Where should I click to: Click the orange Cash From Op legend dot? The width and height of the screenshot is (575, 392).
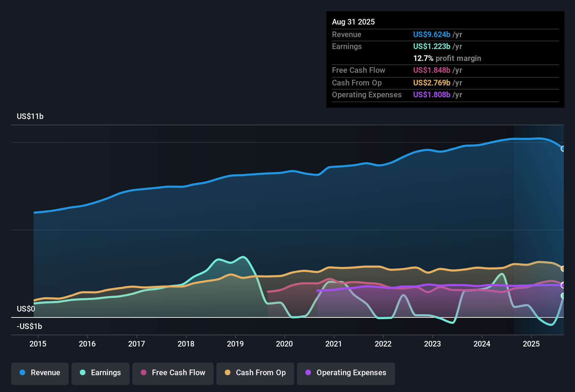[x=228, y=373]
